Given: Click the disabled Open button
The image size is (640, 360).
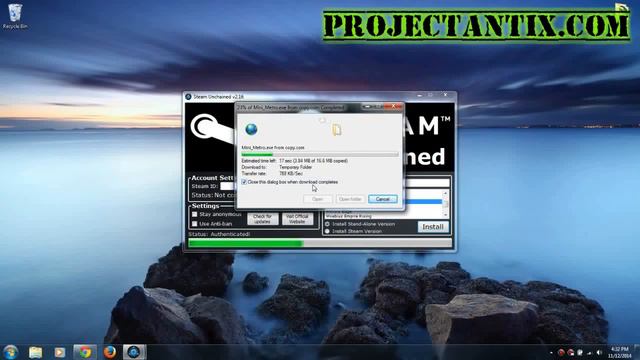Looking at the screenshot, I should [x=318, y=199].
